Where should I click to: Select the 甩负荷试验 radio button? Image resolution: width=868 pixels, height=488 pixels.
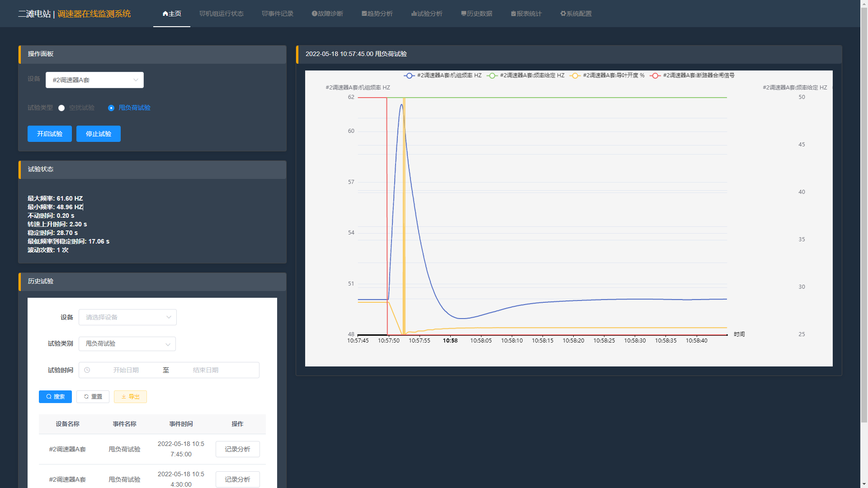click(x=111, y=108)
